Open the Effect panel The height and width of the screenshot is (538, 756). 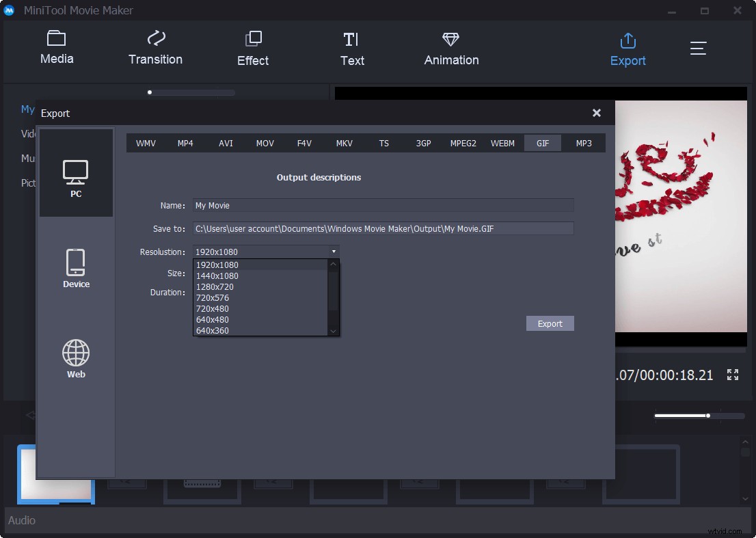(x=252, y=48)
